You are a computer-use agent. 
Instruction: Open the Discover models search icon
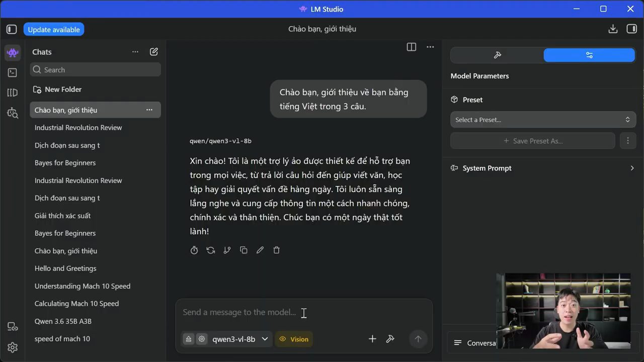[13, 113]
